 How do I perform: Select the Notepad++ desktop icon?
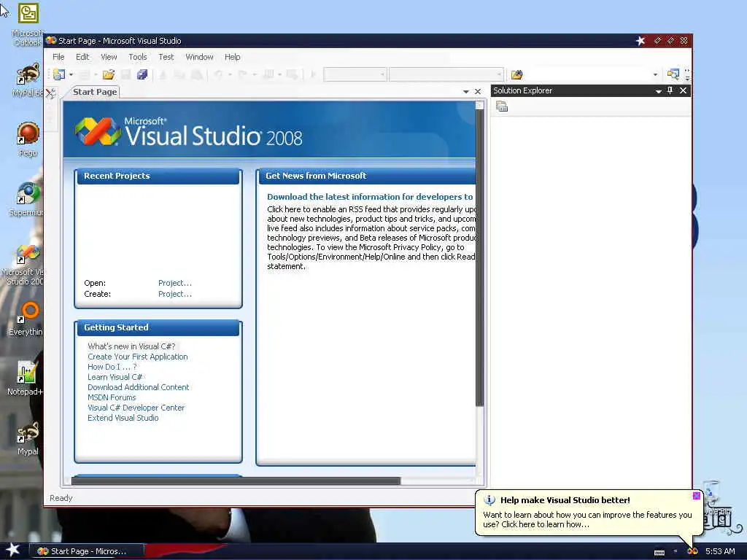(26, 378)
